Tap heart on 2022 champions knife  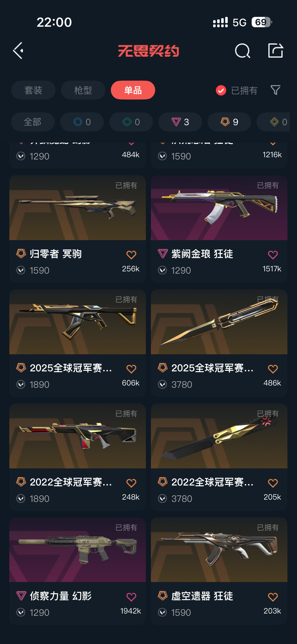[273, 483]
